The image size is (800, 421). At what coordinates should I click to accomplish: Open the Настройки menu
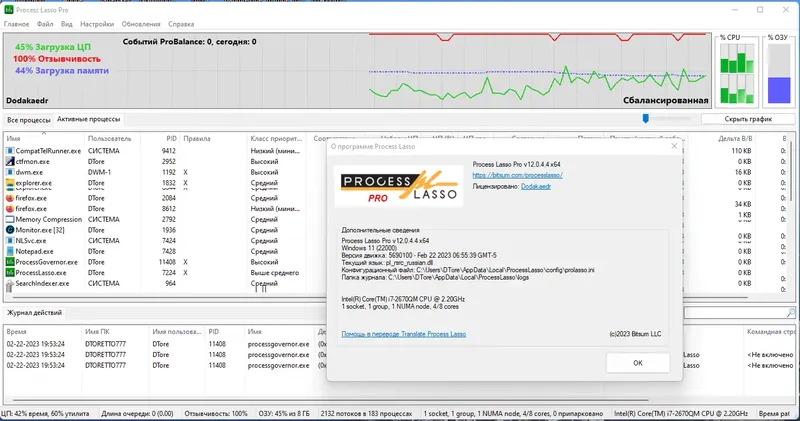point(97,24)
